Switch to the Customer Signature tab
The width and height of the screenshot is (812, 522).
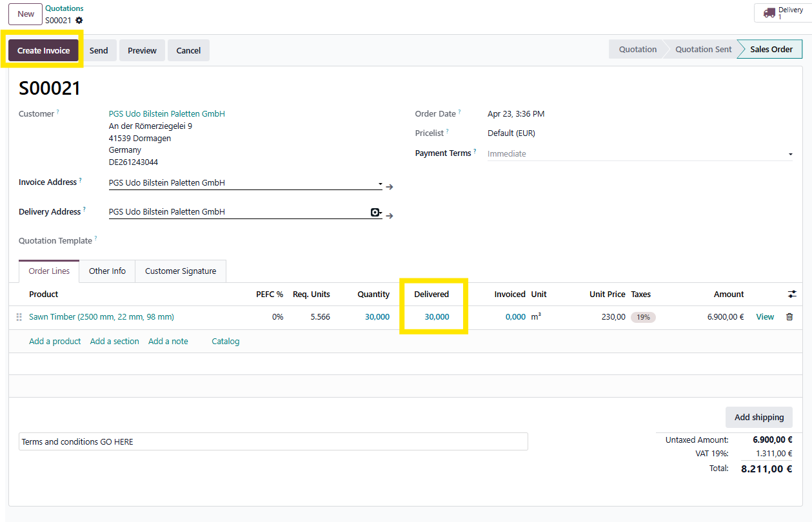tap(181, 271)
